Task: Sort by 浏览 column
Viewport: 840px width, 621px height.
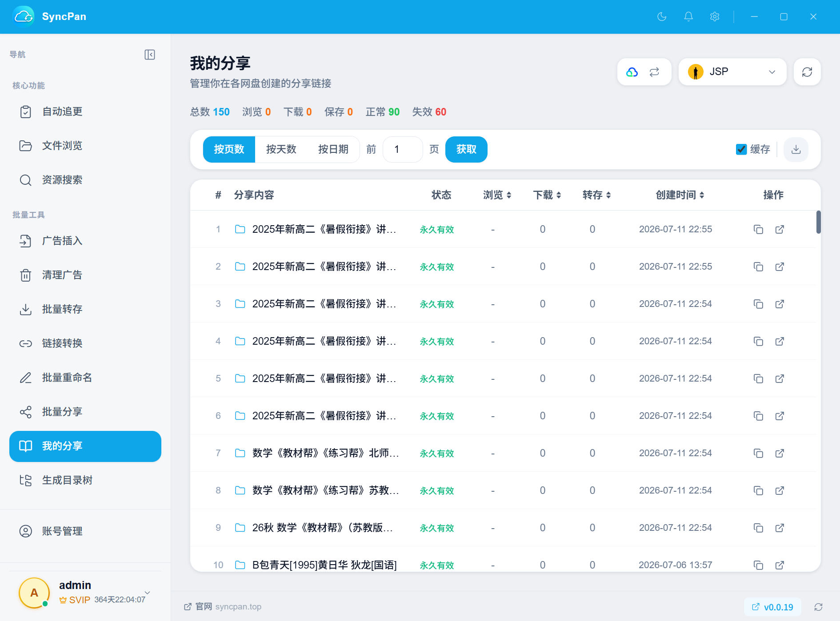Action: pos(497,195)
